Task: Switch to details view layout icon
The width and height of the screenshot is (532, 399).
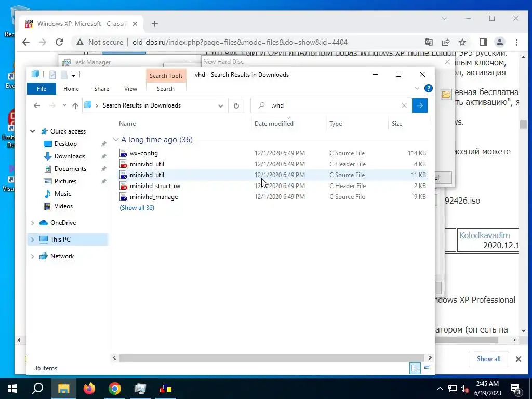Action: pos(415,368)
